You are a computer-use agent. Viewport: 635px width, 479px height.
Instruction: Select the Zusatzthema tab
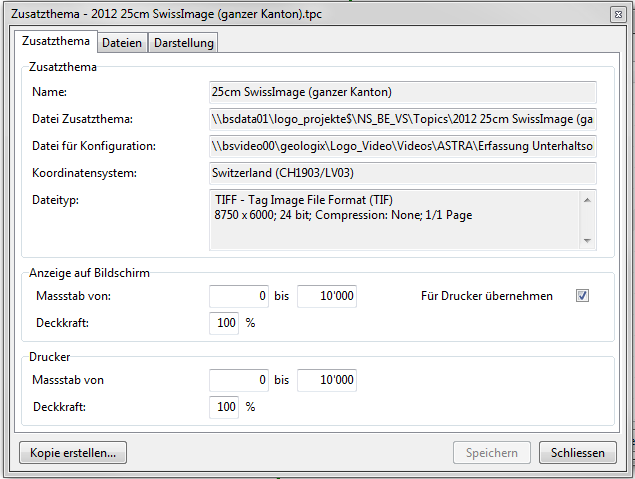point(56,41)
